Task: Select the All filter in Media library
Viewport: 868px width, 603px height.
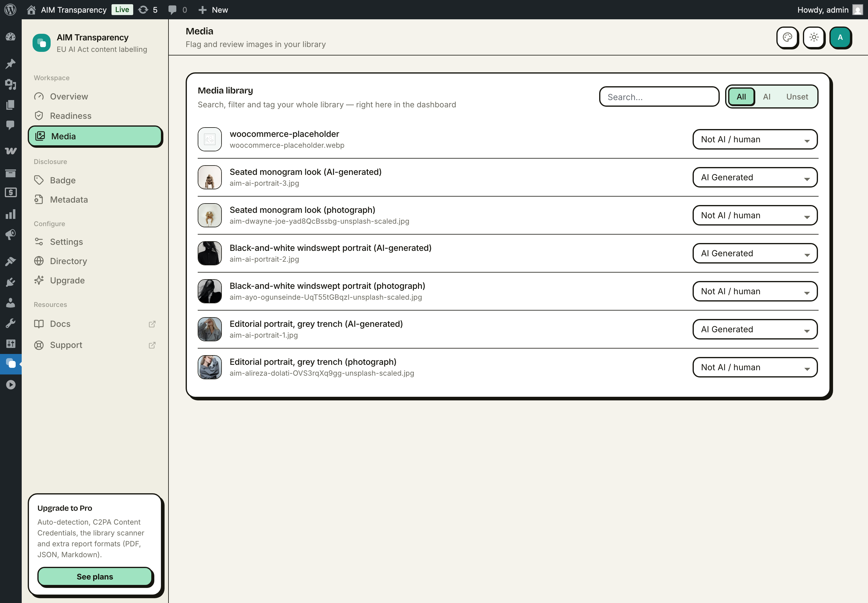Action: point(741,97)
